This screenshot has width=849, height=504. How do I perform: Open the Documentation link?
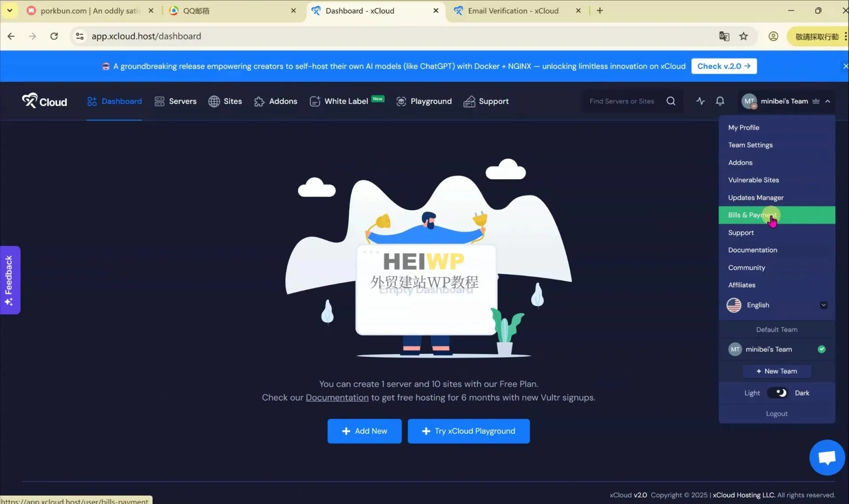point(337,397)
